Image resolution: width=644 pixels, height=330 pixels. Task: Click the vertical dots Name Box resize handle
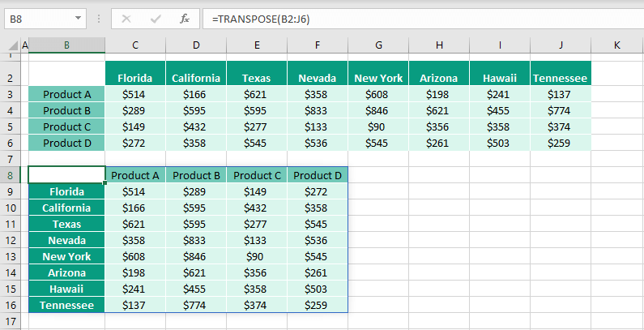tap(99, 18)
